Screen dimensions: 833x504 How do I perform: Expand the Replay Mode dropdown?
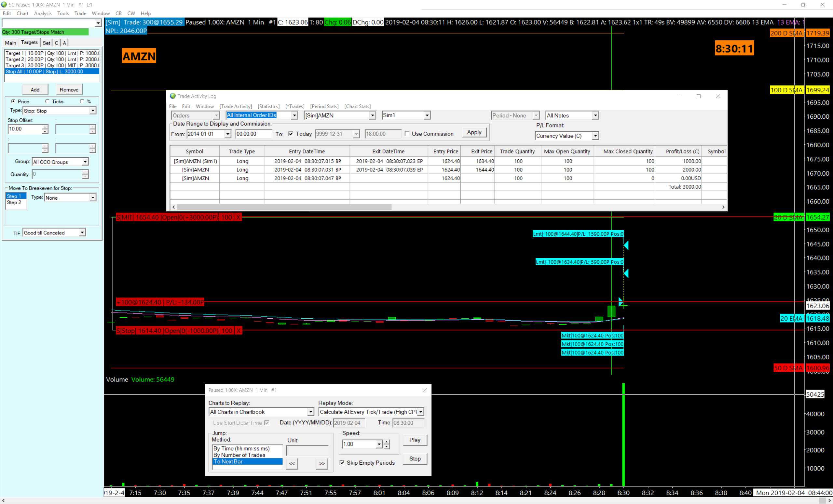click(420, 412)
